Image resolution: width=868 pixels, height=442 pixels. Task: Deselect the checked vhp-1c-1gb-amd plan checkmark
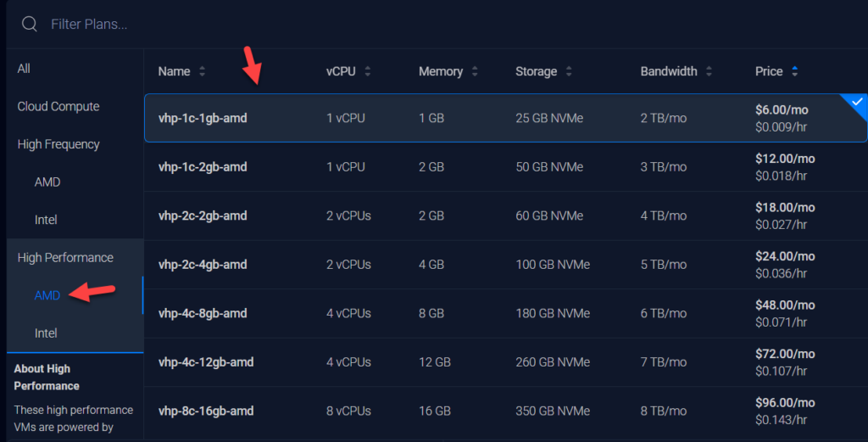coord(857,104)
